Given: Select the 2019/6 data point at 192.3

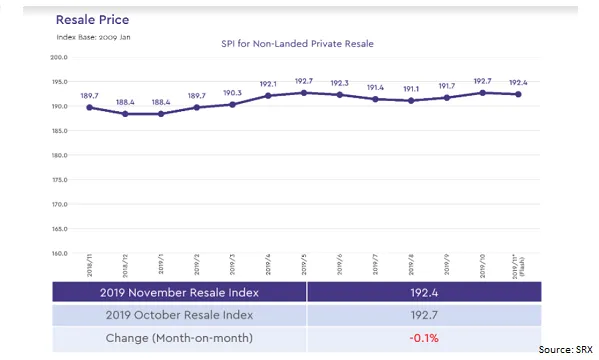Looking at the screenshot, I should click(x=340, y=95).
